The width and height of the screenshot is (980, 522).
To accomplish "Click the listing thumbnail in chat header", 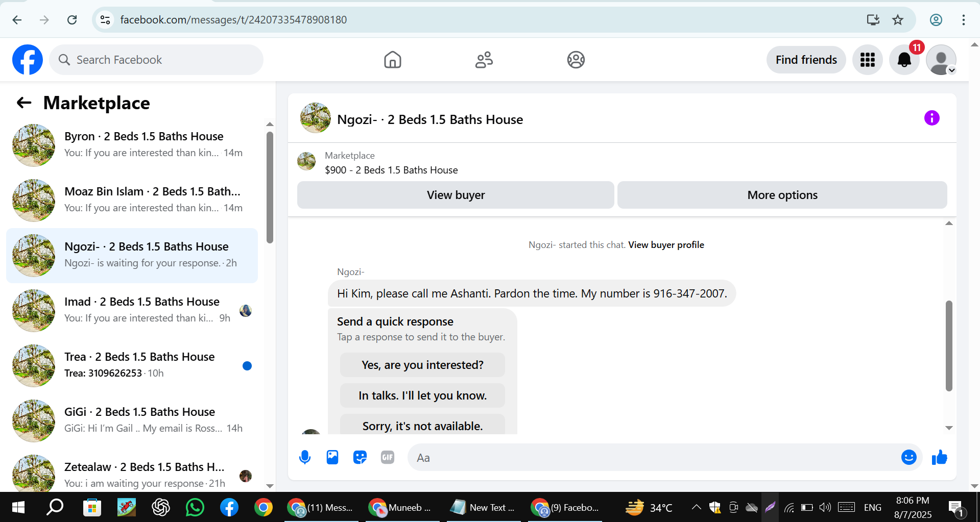I will click(316, 118).
